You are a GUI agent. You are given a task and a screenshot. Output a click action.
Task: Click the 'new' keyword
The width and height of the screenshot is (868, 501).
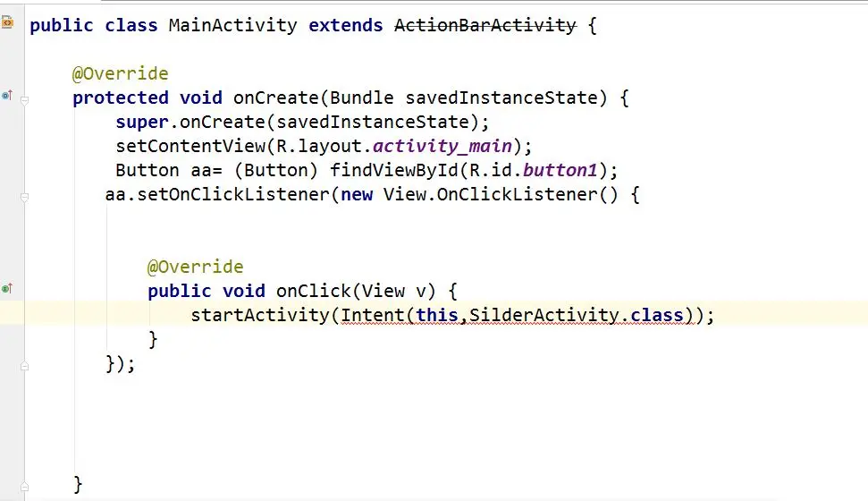coord(357,195)
